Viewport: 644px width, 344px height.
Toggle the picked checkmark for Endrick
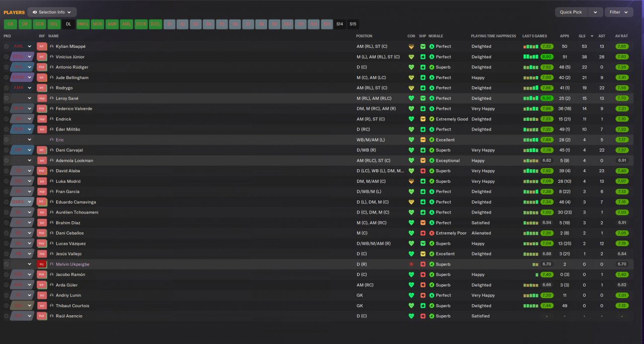pos(6,119)
